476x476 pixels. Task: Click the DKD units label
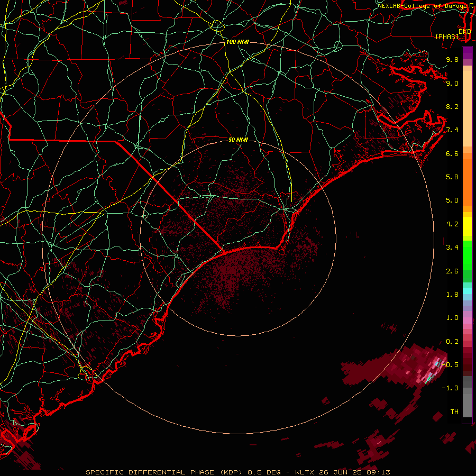(465, 32)
